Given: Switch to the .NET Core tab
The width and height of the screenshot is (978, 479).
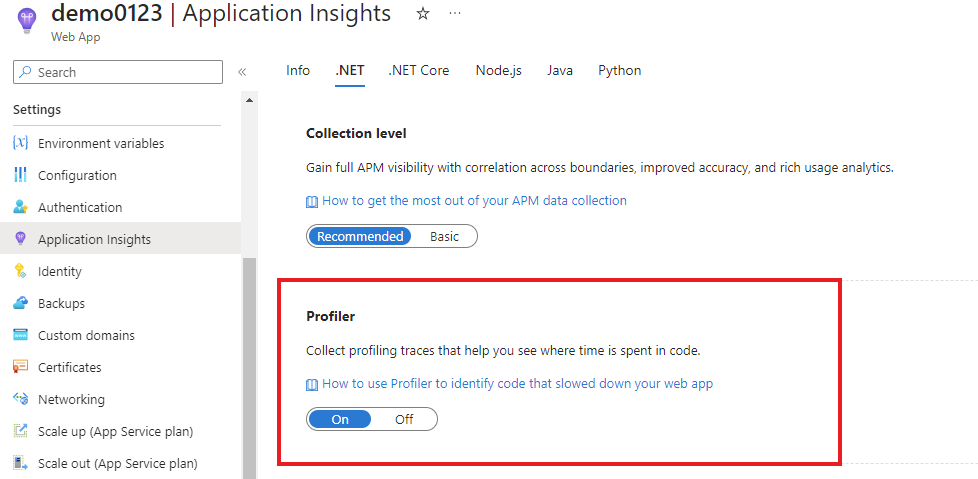Looking at the screenshot, I should click(x=419, y=70).
